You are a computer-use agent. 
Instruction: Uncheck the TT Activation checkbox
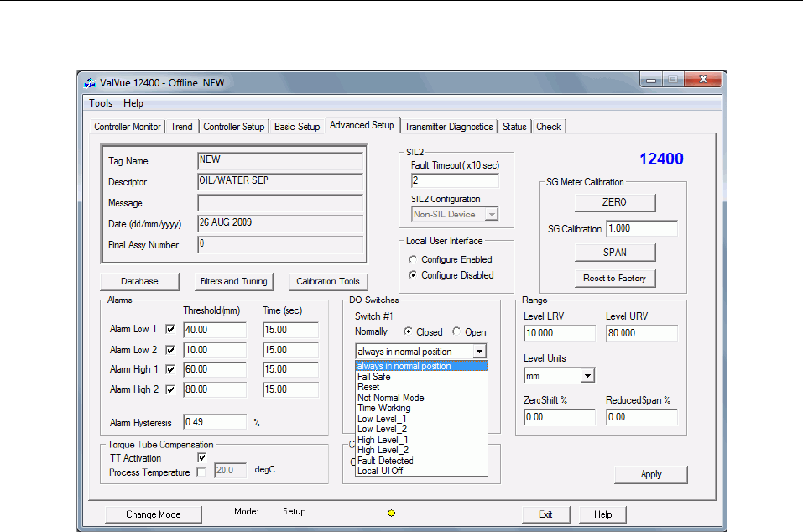pyautogui.click(x=201, y=458)
